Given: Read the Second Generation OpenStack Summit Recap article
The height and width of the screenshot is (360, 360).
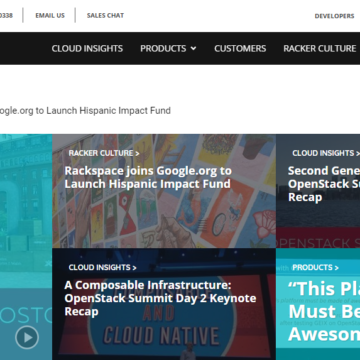Looking at the screenshot, I should click(x=324, y=184).
